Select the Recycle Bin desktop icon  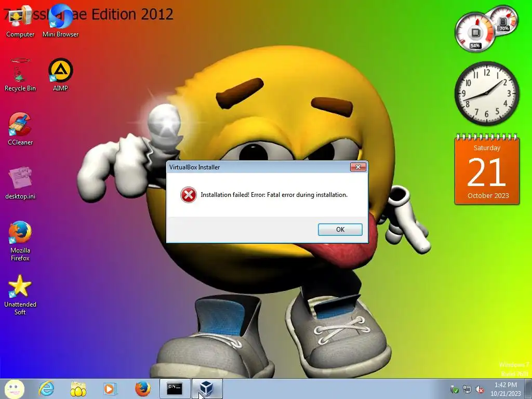(20, 75)
